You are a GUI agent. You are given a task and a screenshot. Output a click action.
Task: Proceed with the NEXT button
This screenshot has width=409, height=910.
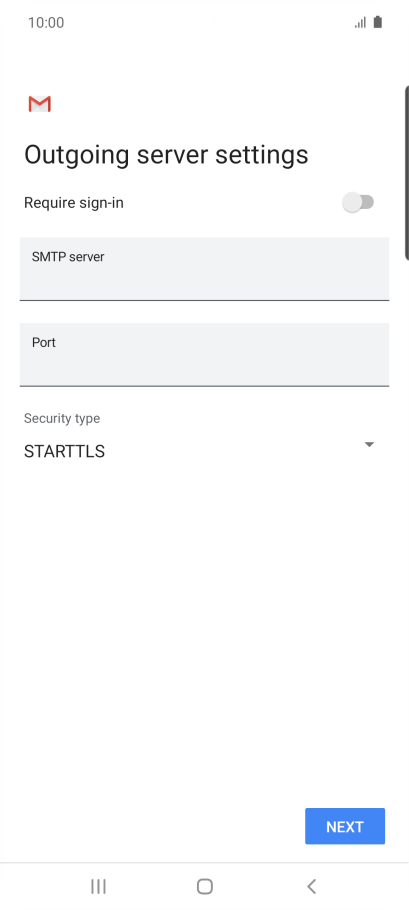click(345, 826)
